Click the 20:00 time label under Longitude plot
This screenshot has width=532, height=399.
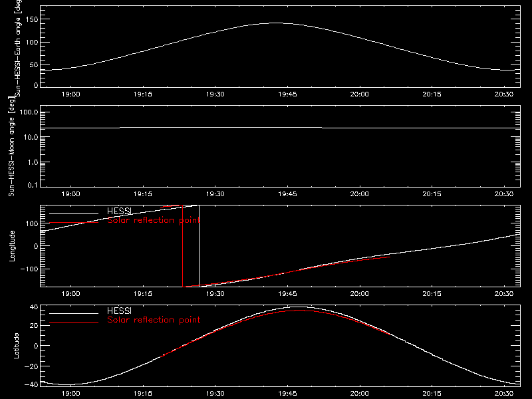(x=360, y=294)
